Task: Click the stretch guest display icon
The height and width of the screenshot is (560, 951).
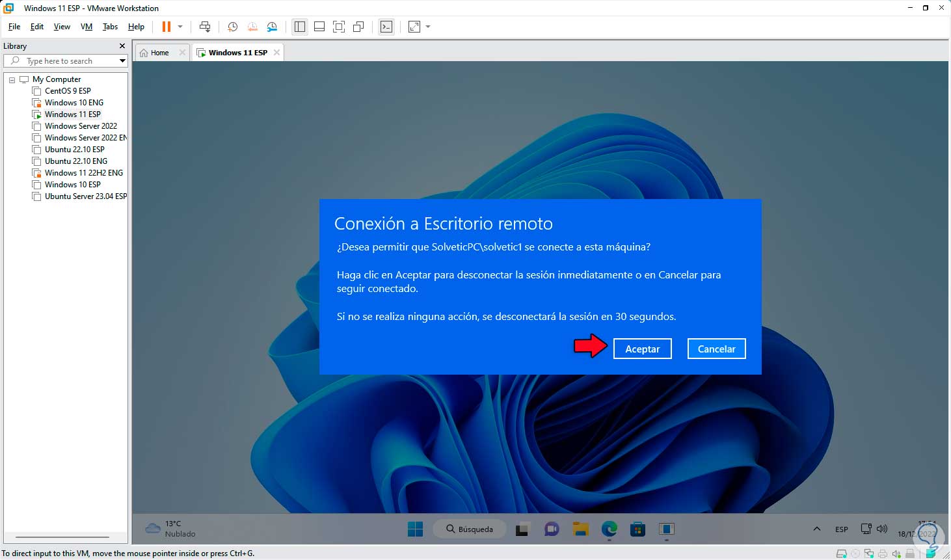Action: pos(414,27)
